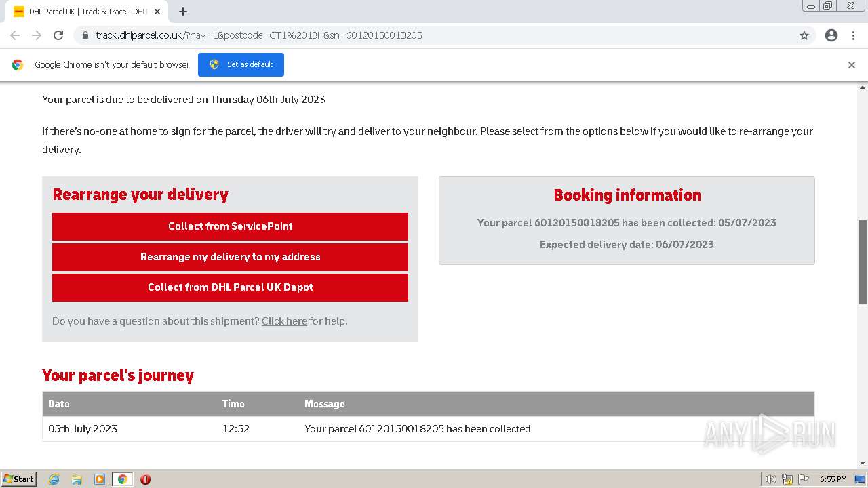
Task: Select Collect from DHL Parcel UK Depot
Action: 230,287
